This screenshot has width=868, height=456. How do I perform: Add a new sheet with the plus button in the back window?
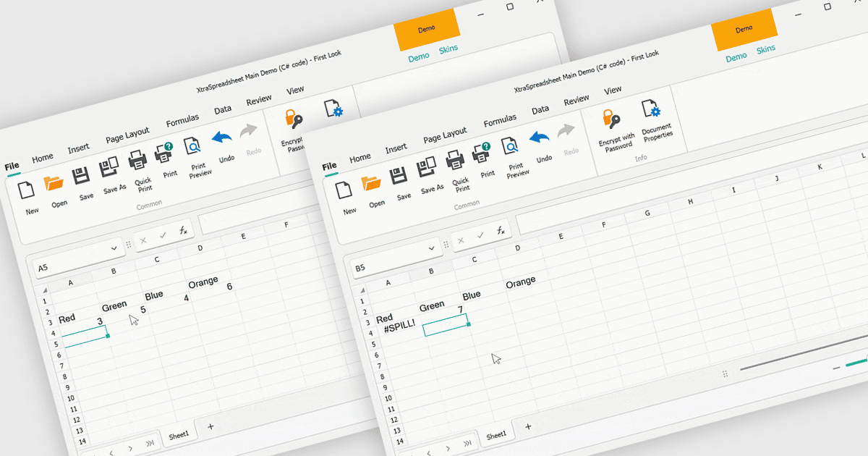point(210,426)
